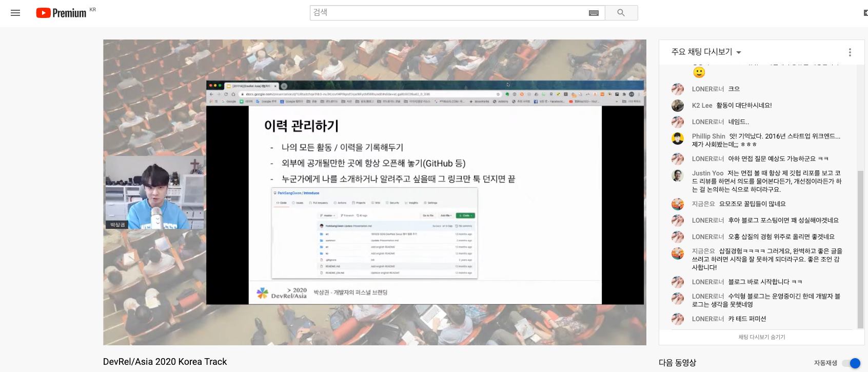Open the on-screen keyboard in search box
The height and width of the screenshot is (372, 868).
(594, 13)
